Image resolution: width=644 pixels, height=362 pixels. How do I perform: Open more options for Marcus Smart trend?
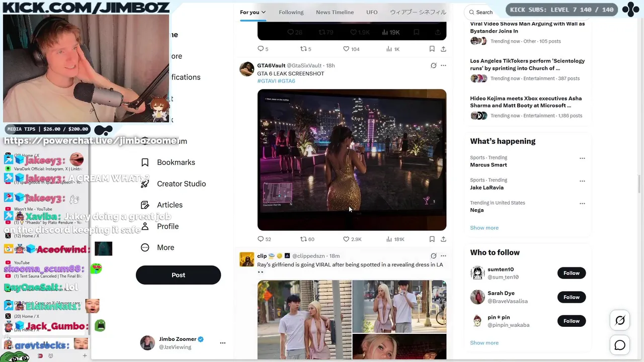click(582, 158)
